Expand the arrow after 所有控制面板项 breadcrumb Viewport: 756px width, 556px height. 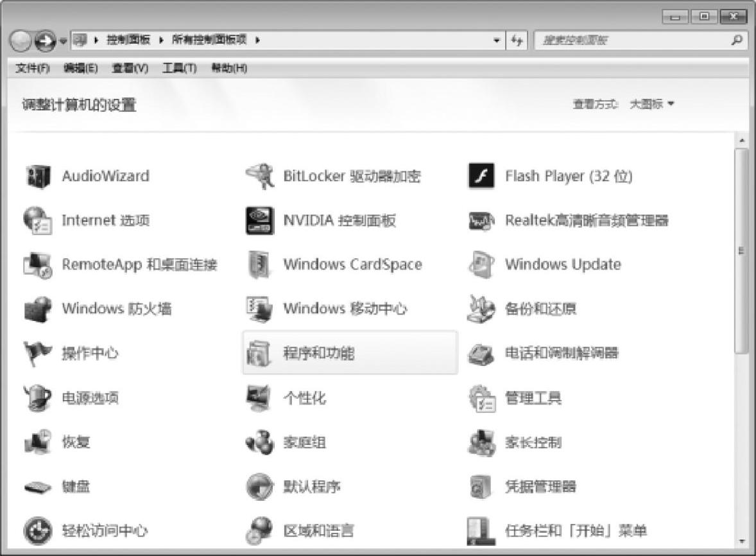pyautogui.click(x=257, y=40)
